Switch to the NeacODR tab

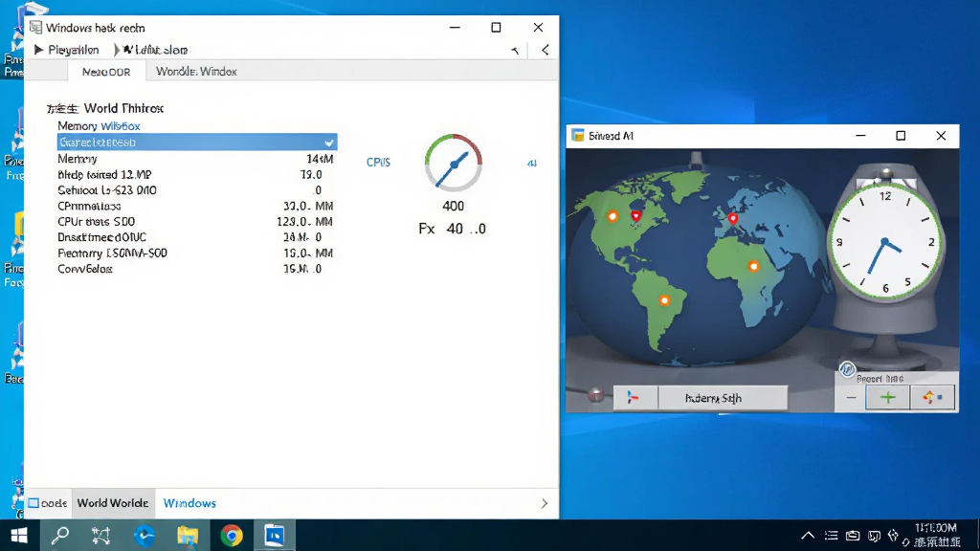(x=106, y=72)
